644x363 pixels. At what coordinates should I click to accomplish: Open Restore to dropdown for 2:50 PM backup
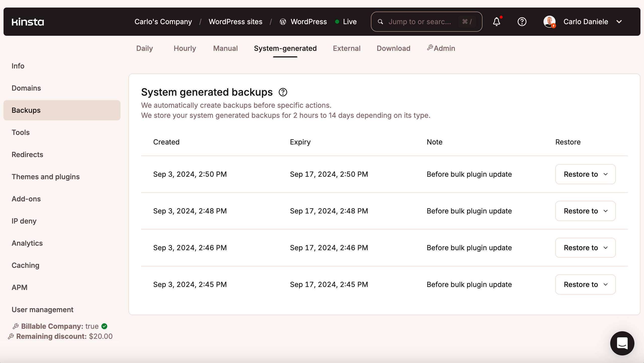tap(585, 174)
